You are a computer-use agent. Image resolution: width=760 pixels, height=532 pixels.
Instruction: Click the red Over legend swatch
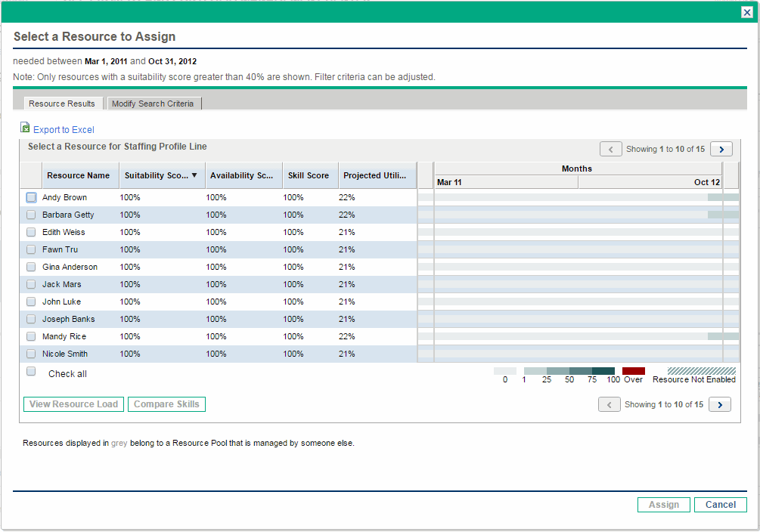coord(634,371)
